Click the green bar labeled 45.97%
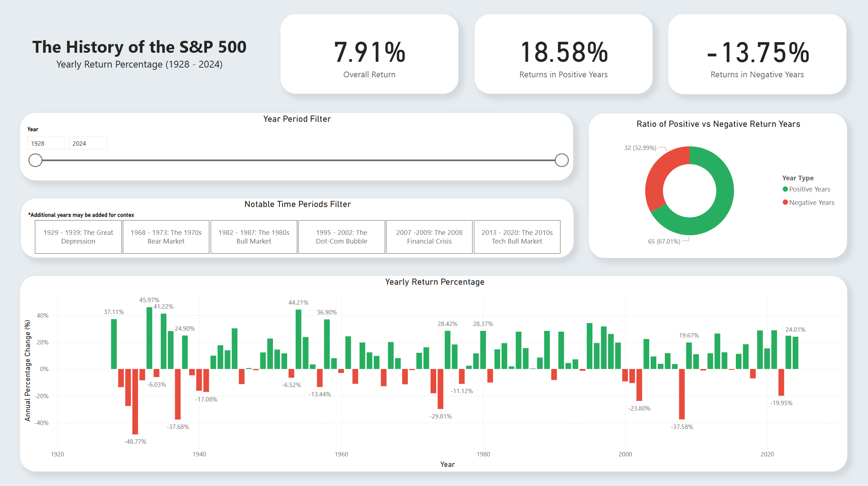This screenshot has height=486, width=868. pos(149,338)
